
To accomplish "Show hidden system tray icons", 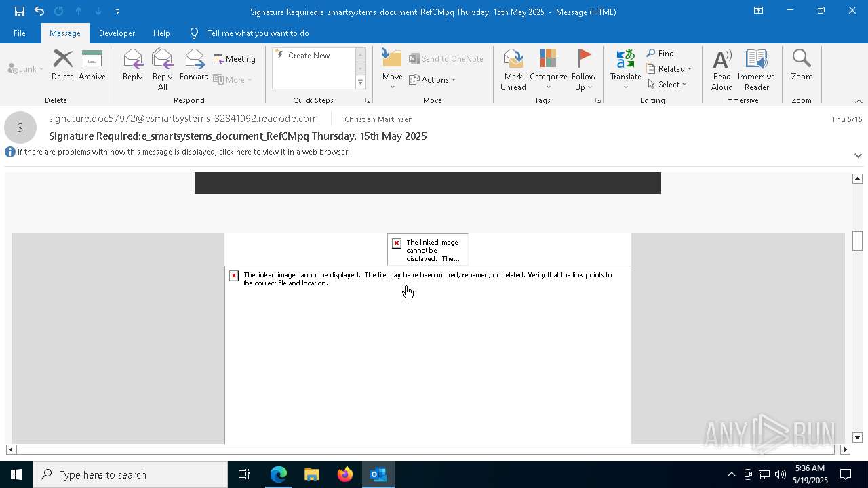I will pyautogui.click(x=731, y=474).
